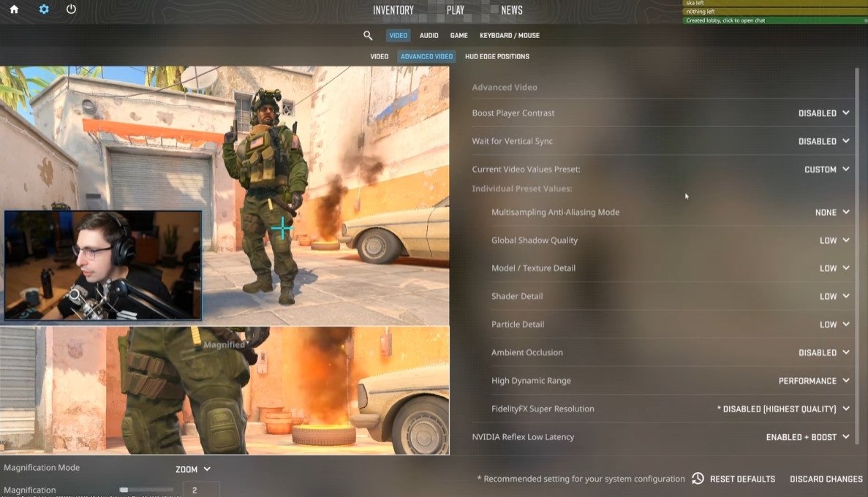The height and width of the screenshot is (497, 868).
Task: Change the Global Shadow Quality dropdown
Action: (x=834, y=240)
